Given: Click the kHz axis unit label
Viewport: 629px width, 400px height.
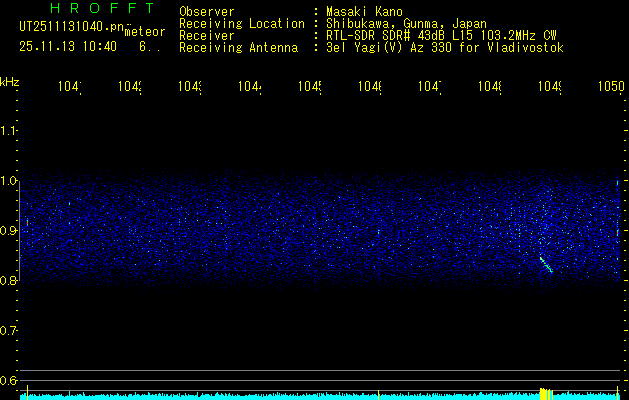Looking at the screenshot, I should 10,81.
